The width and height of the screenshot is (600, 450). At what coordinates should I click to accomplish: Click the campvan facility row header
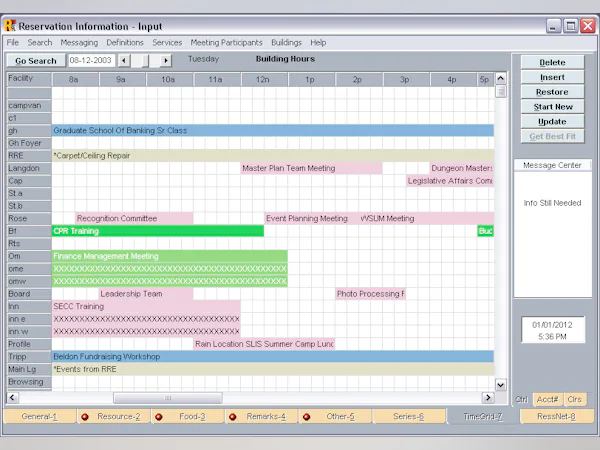29,105
